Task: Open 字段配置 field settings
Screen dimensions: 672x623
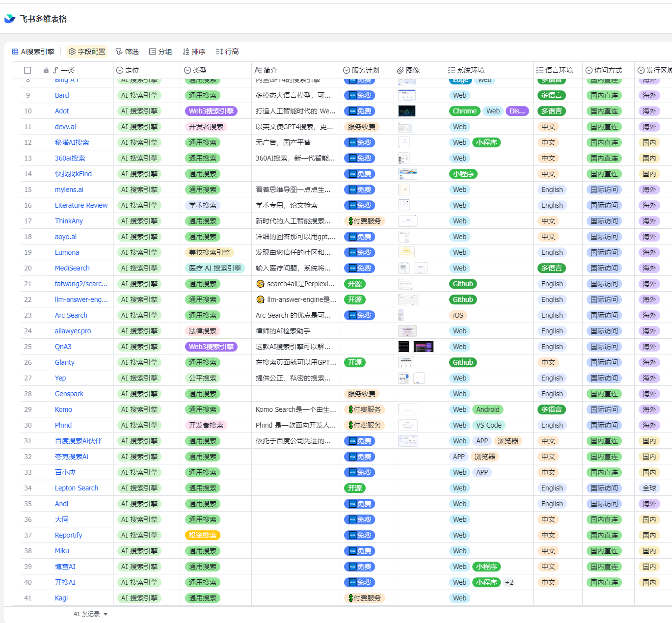Action: click(87, 52)
